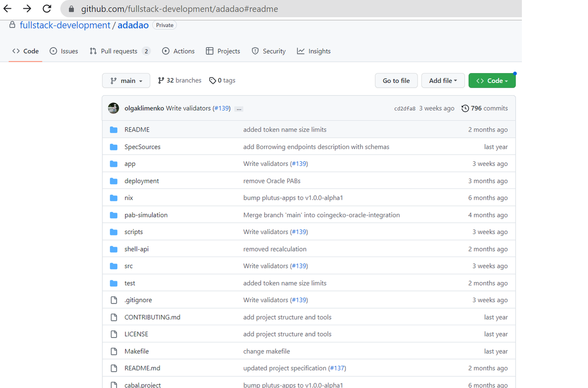Open the CONTRIBUTING.md file

152,317
